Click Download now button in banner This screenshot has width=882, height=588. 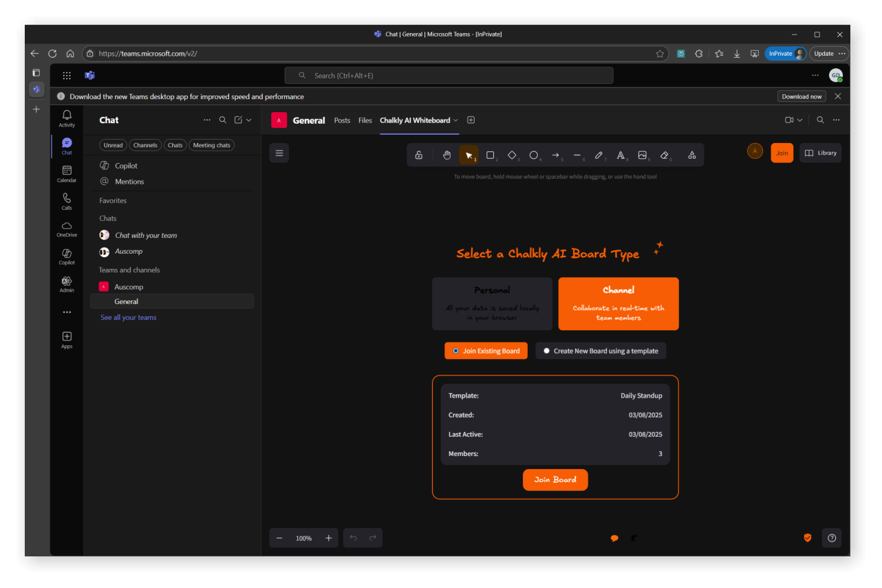802,96
